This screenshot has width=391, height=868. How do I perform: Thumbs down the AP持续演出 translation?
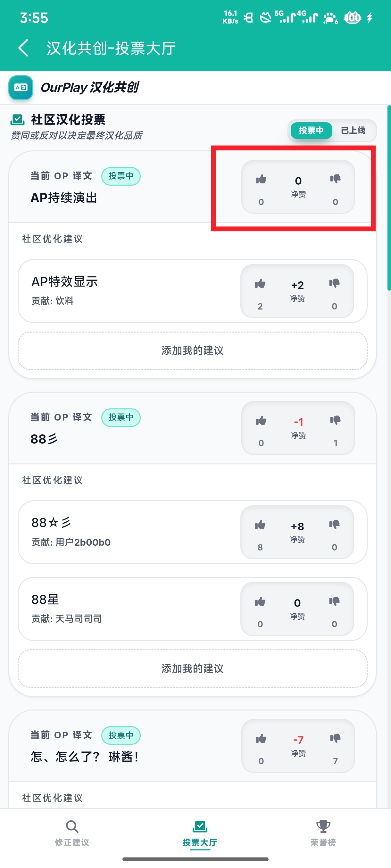(x=335, y=179)
